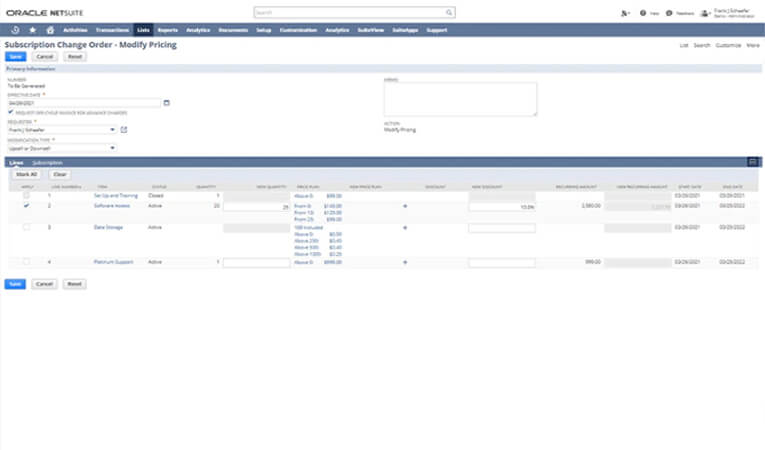765x450 pixels.
Task: Click the search magnifier icon
Action: tap(449, 13)
